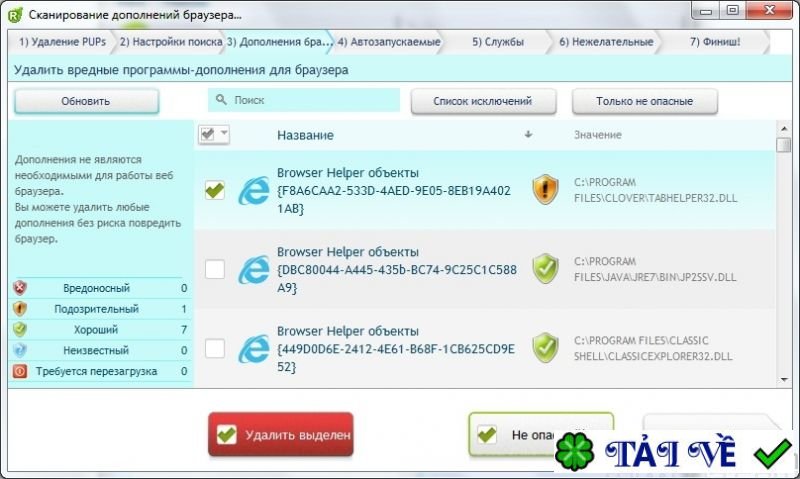Select path text FILES\JAVA\JRE7\BIN\JP2SSV.DLL
Screen dimensions: 800x479
(655, 277)
